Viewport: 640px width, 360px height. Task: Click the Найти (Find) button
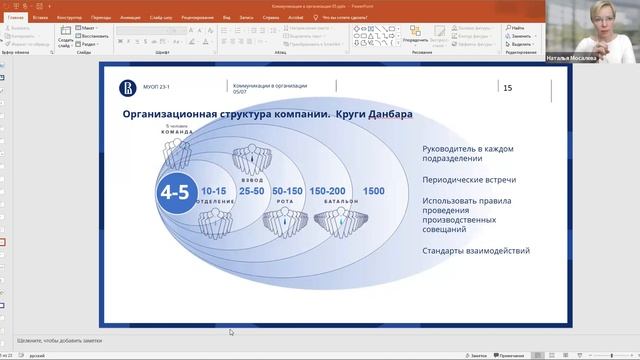515,28
